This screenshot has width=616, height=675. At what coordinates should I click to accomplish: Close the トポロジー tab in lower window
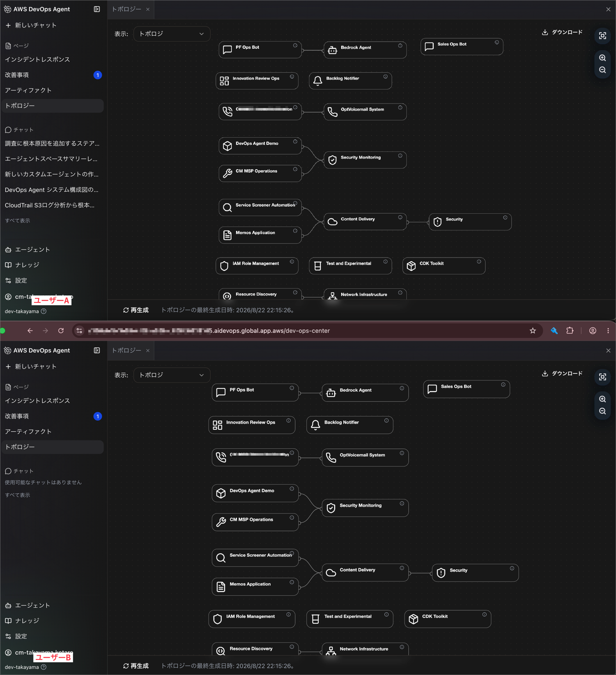tap(148, 350)
